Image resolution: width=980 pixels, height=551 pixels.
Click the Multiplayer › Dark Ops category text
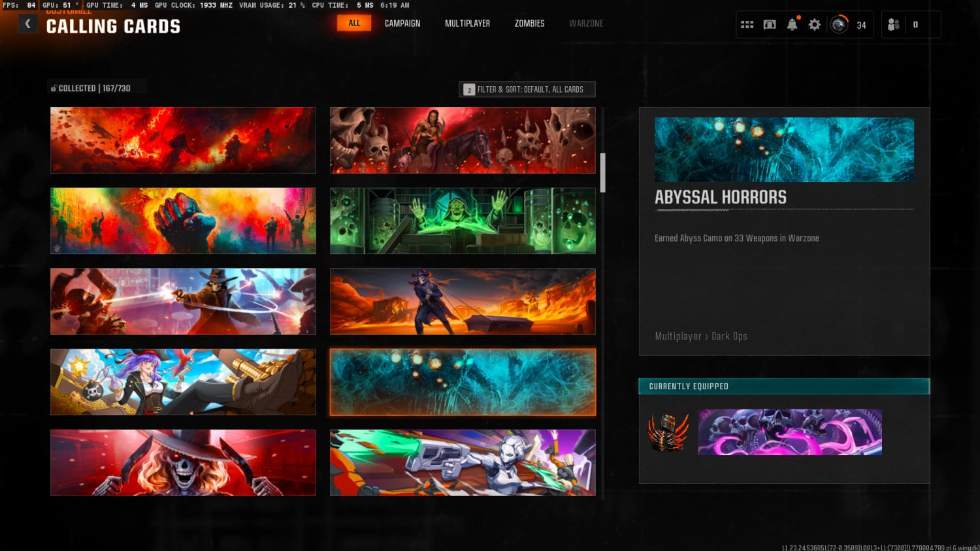click(x=701, y=336)
